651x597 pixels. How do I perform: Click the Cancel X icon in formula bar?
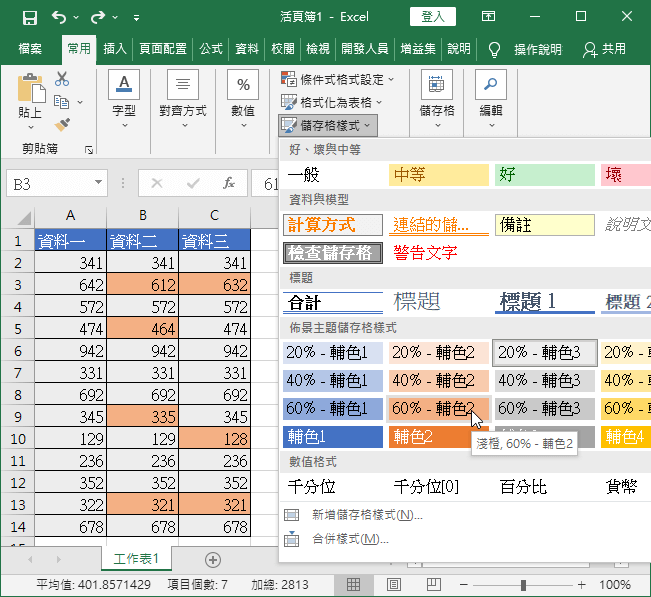(157, 183)
